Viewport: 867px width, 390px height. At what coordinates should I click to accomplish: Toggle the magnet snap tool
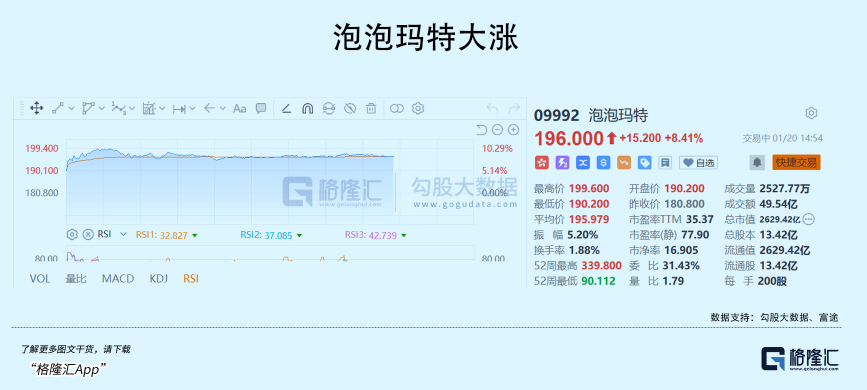coord(307,108)
